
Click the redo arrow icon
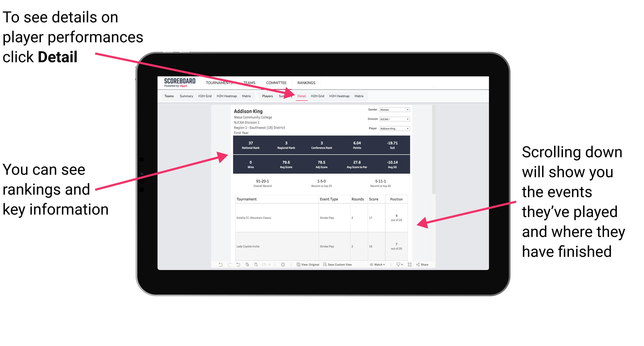(226, 266)
